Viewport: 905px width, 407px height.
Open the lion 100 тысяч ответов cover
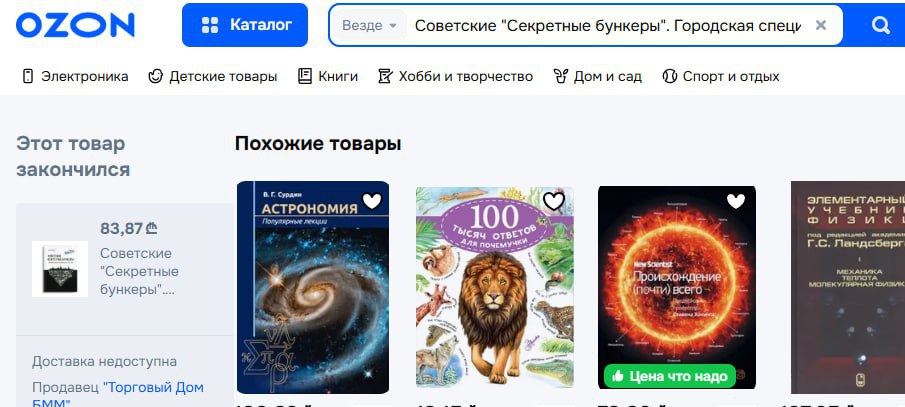pos(495,287)
